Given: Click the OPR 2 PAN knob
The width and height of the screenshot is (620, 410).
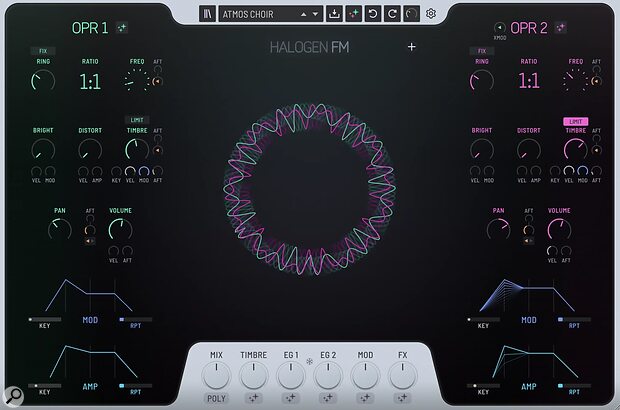Looking at the screenshot, I should tap(498, 230).
